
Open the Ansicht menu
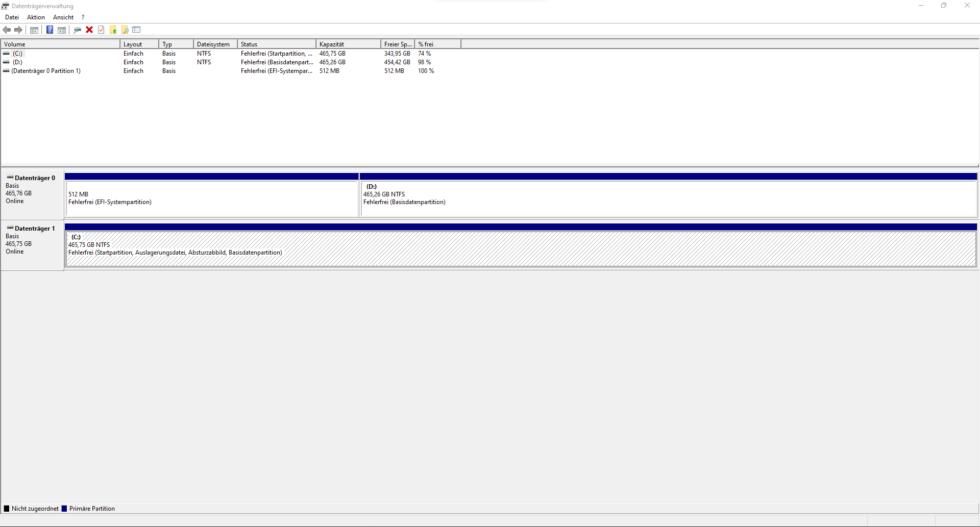coord(63,17)
